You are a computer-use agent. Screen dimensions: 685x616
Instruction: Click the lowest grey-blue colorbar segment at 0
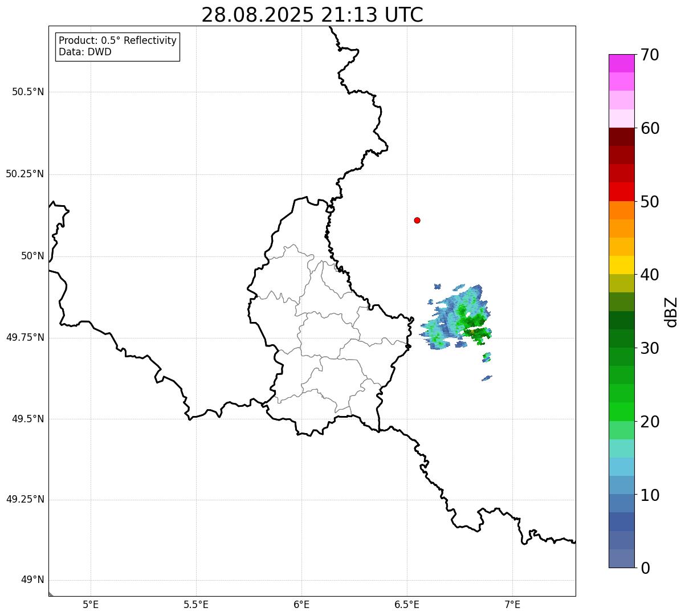pyautogui.click(x=621, y=558)
